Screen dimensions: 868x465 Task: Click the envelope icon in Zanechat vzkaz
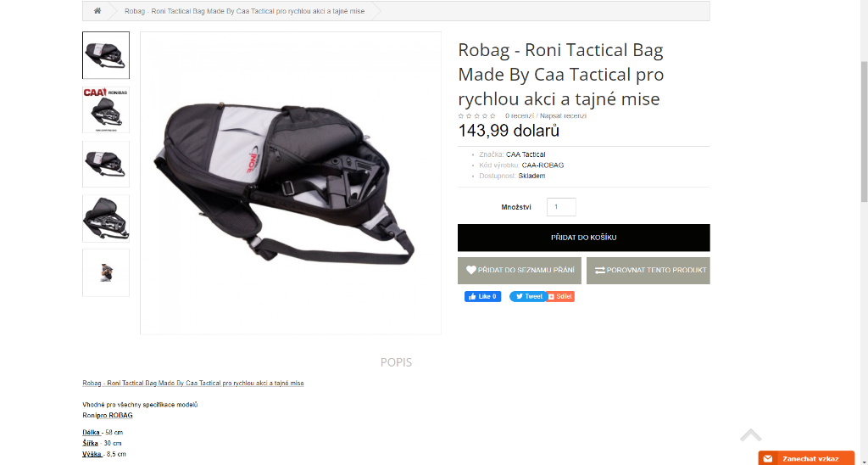[768, 459]
